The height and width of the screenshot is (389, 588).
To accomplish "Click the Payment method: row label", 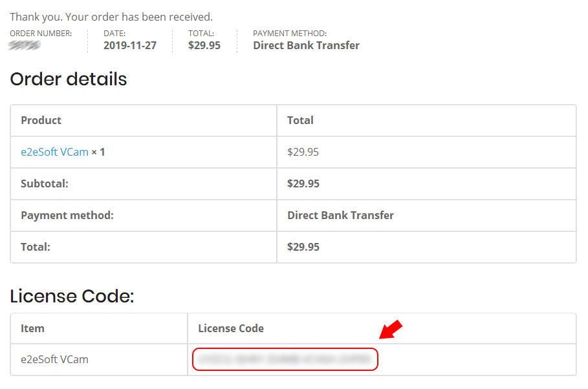I will click(67, 215).
